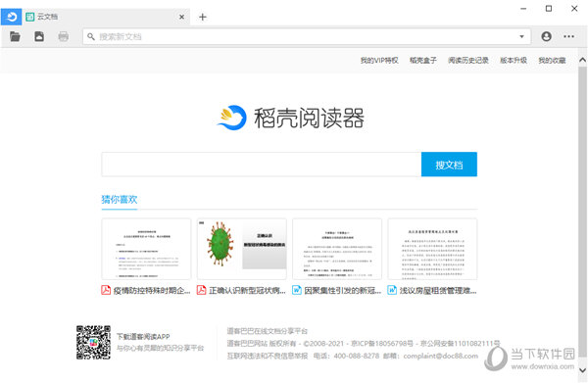Image resolution: width=588 pixels, height=383 pixels.
Task: Click the magnifier search icon in toolbar
Action: (x=91, y=36)
